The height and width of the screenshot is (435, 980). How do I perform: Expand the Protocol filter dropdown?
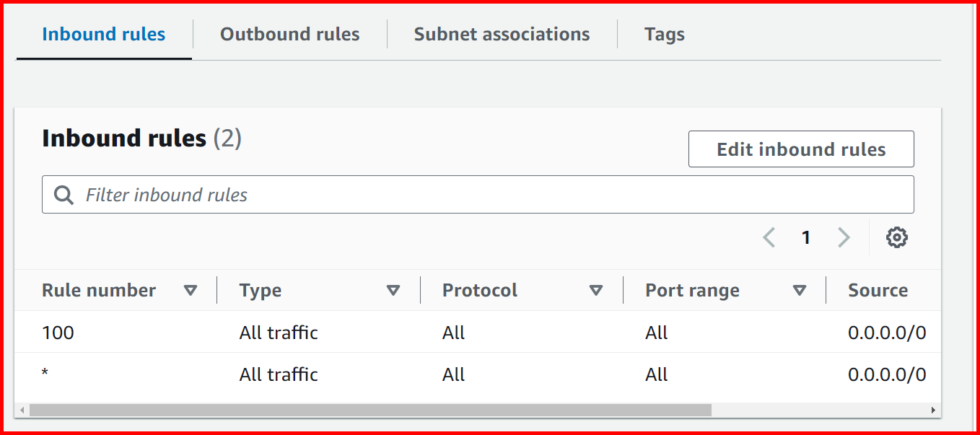coord(597,290)
